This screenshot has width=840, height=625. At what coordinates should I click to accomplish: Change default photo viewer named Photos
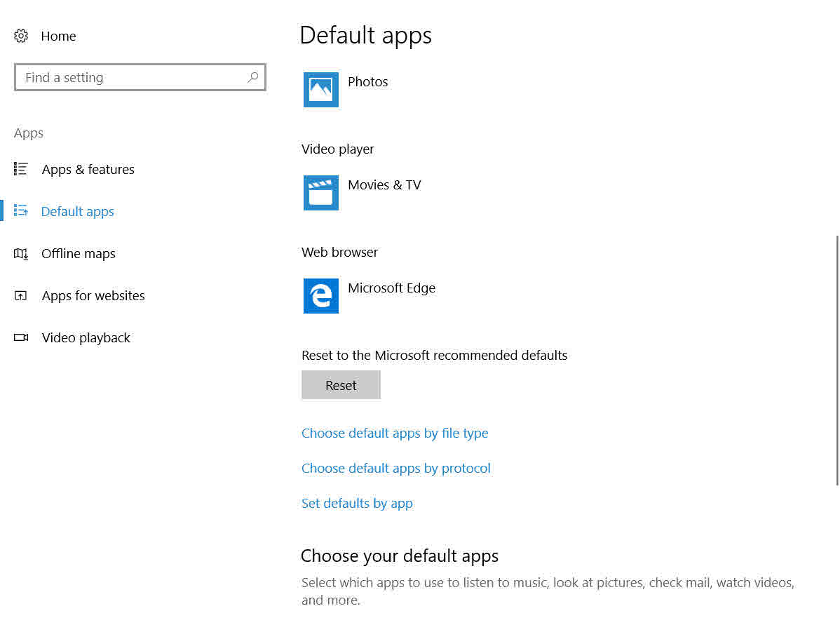[367, 82]
